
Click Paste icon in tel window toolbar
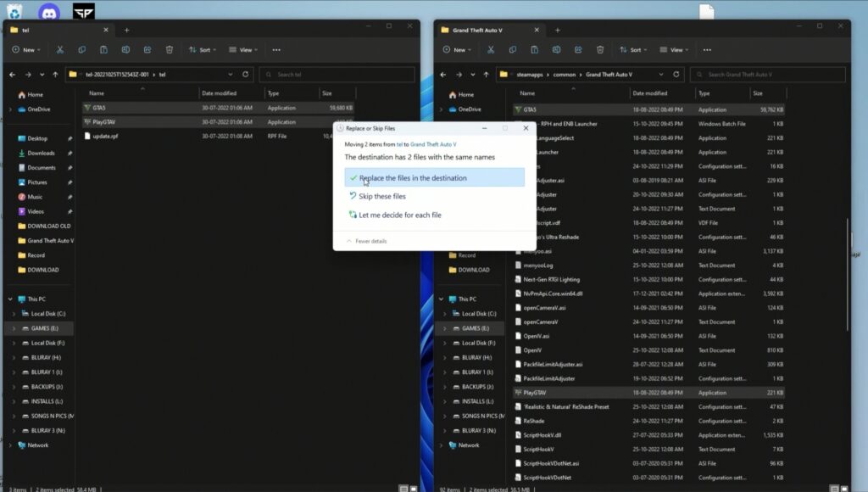103,50
